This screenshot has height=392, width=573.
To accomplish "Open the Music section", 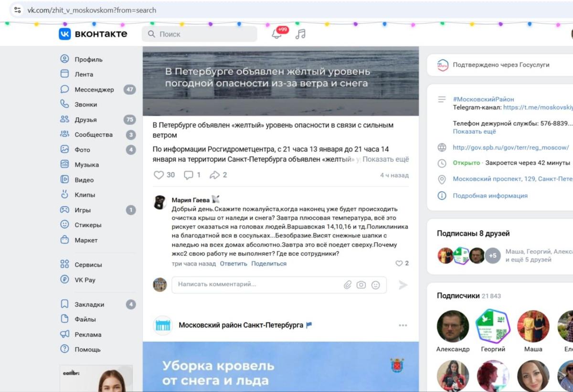I will pyautogui.click(x=87, y=165).
